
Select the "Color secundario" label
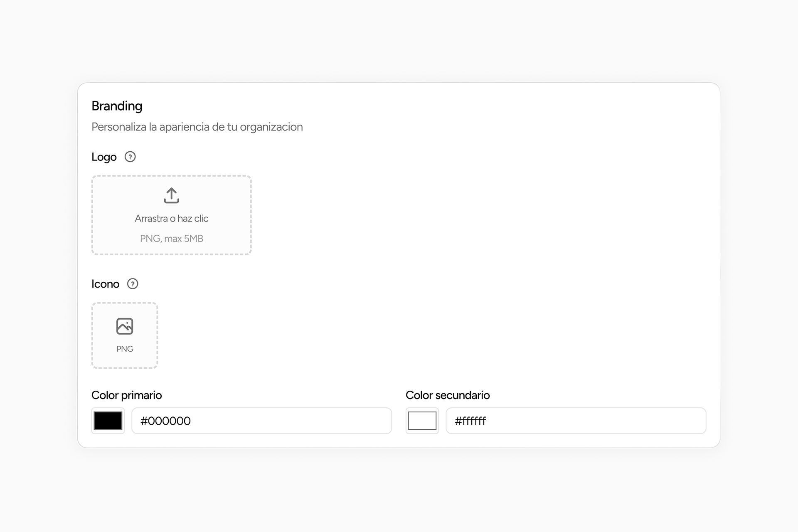(448, 395)
